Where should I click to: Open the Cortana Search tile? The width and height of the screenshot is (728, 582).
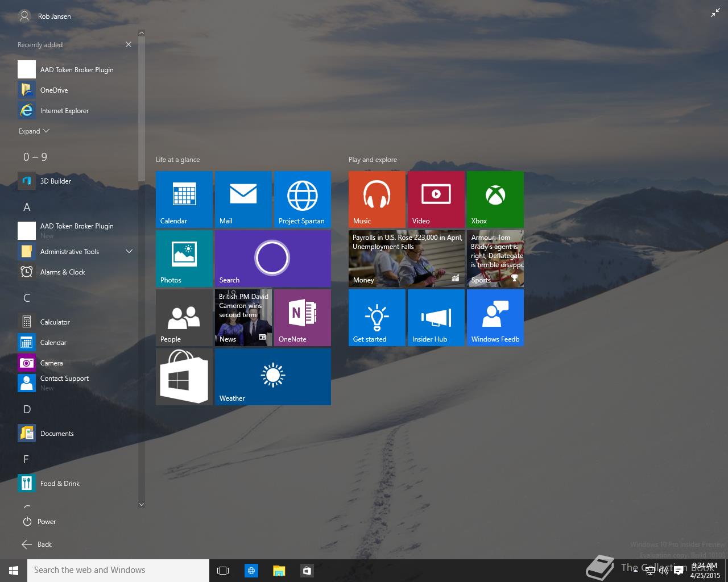coord(273,259)
